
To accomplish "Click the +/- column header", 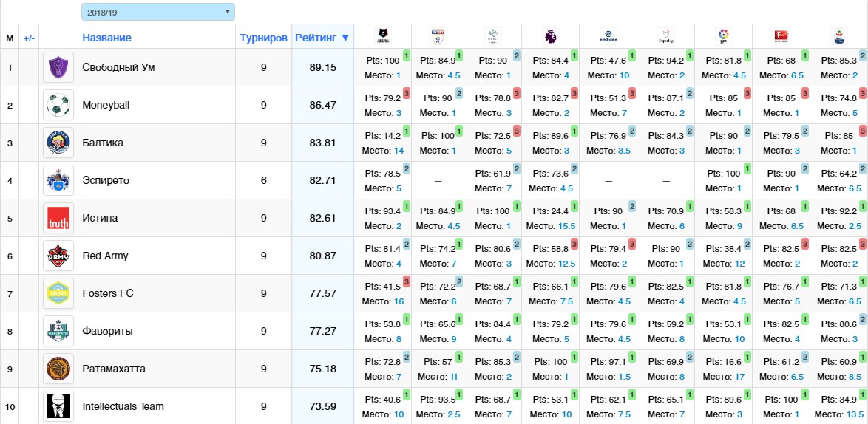I will click(x=29, y=38).
